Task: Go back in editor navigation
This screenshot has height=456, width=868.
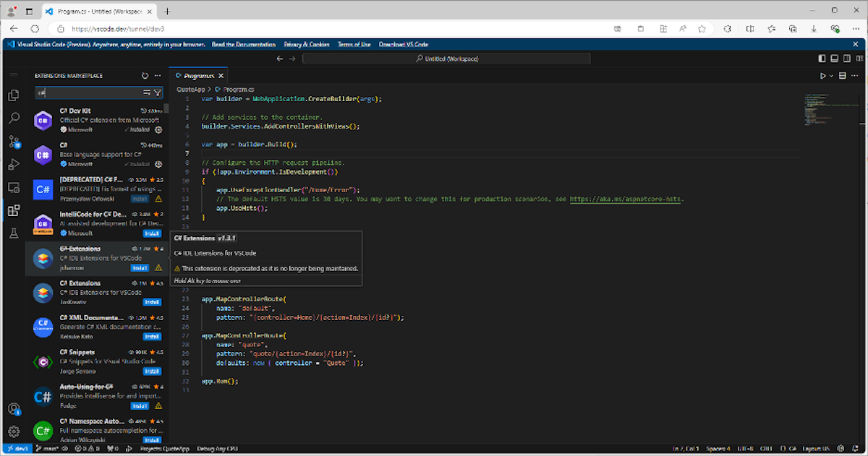Action: point(280,59)
